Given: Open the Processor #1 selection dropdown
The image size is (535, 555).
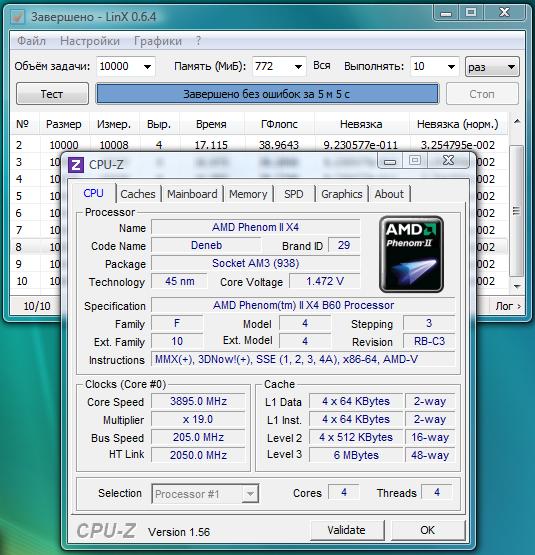Looking at the screenshot, I should coord(205,494).
